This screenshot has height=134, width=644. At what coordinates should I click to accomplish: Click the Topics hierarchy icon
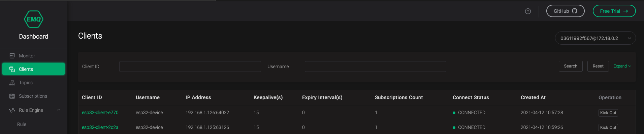12,83
